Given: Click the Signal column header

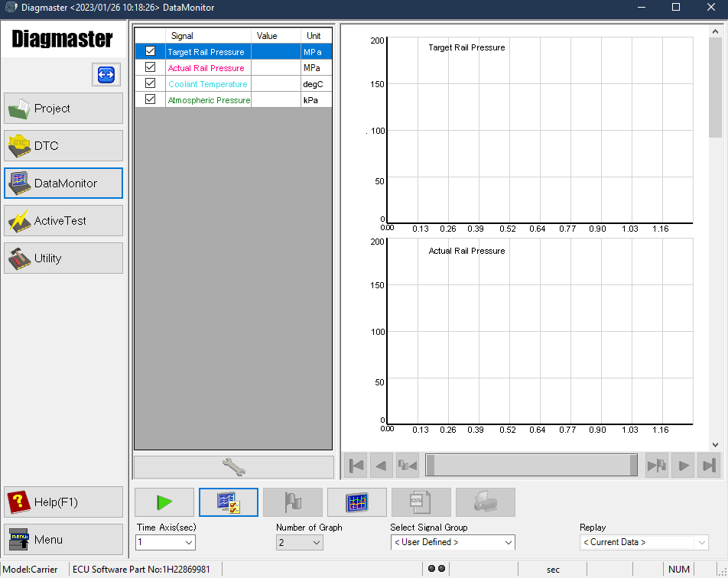Looking at the screenshot, I should (x=208, y=36).
